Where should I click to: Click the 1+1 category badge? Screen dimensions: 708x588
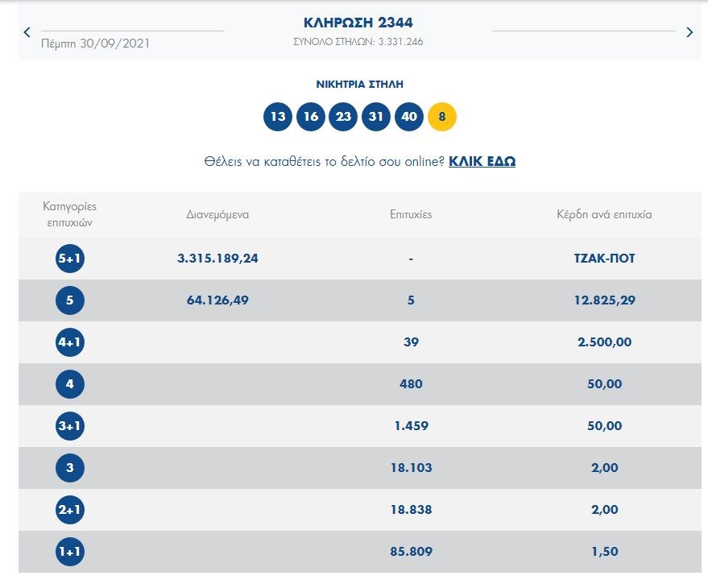(69, 552)
